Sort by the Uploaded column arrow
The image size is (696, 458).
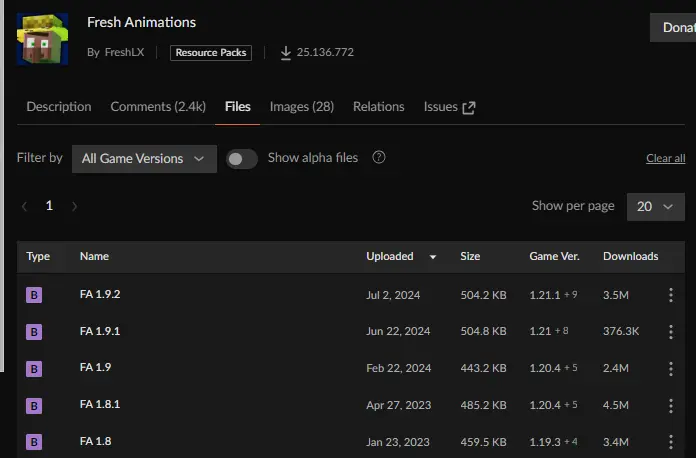click(x=433, y=257)
